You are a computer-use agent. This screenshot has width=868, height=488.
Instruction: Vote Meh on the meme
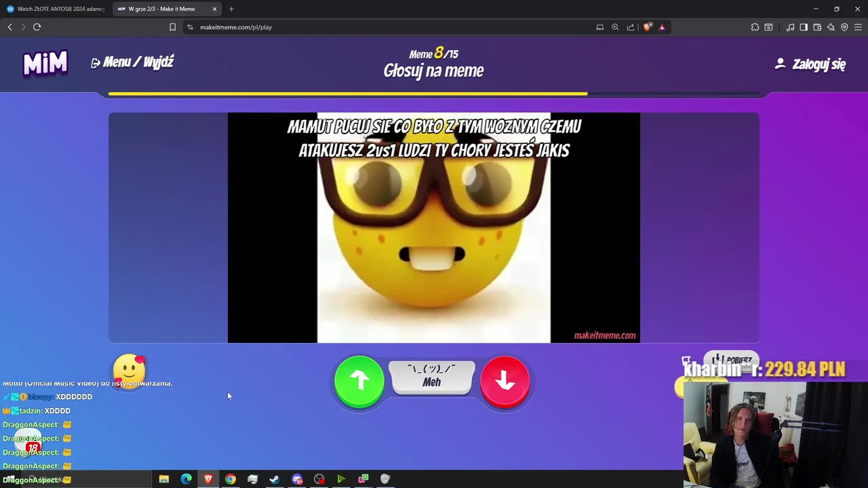[432, 377]
